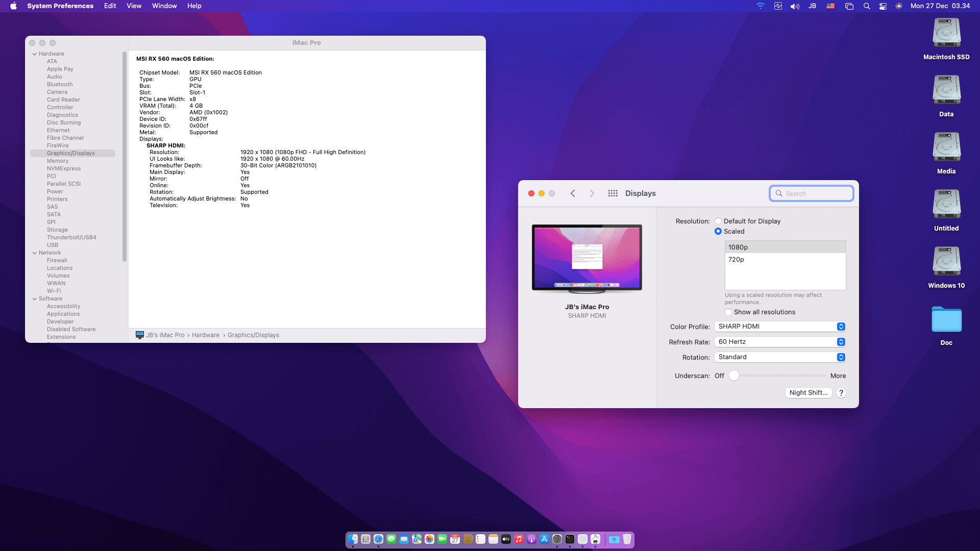Go back in Displays preferences
The width and height of the screenshot is (980, 551).
tap(573, 193)
